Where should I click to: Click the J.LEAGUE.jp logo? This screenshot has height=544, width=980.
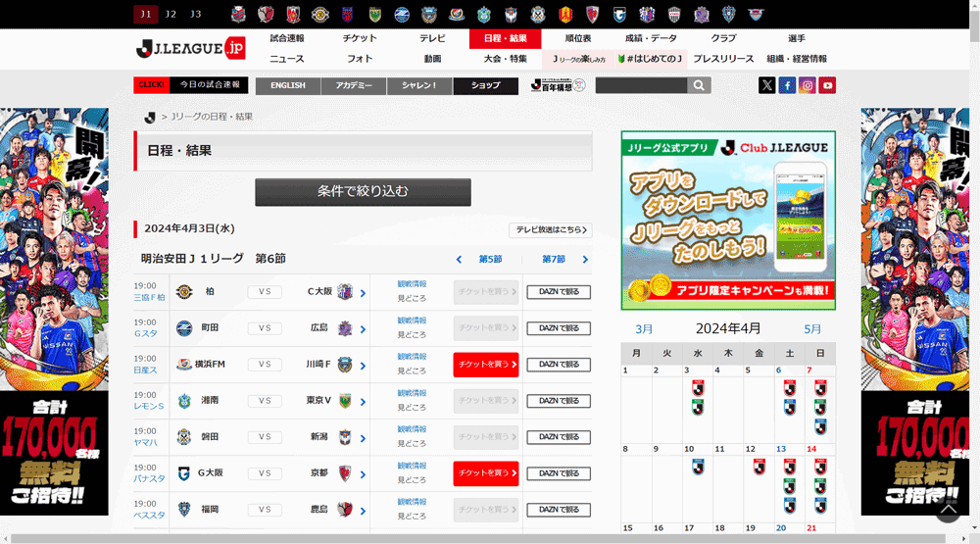[x=191, y=48]
